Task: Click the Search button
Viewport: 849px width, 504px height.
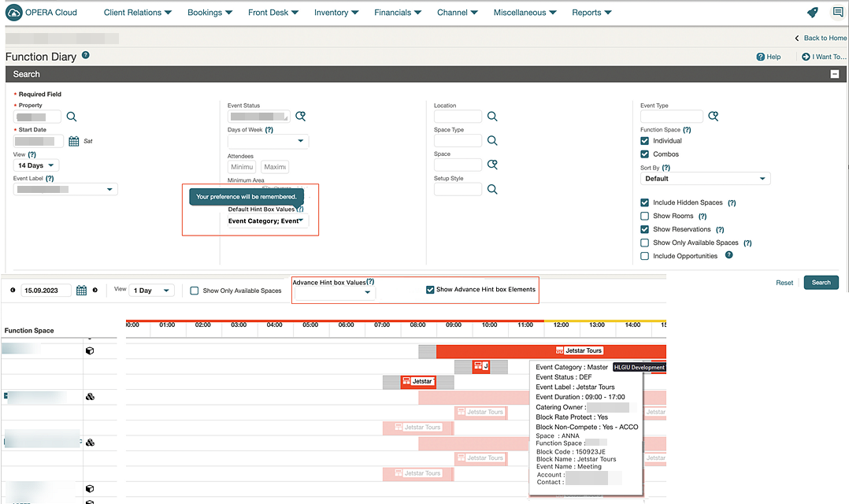Action: click(821, 283)
